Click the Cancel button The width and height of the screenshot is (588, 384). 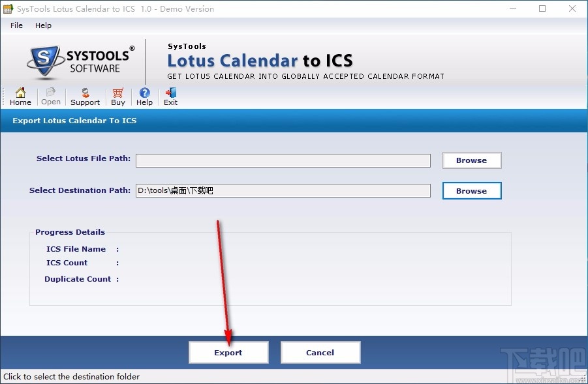[320, 352]
